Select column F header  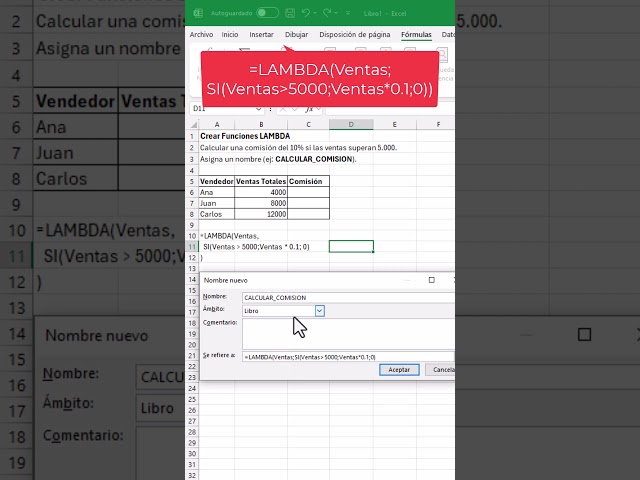click(438, 124)
